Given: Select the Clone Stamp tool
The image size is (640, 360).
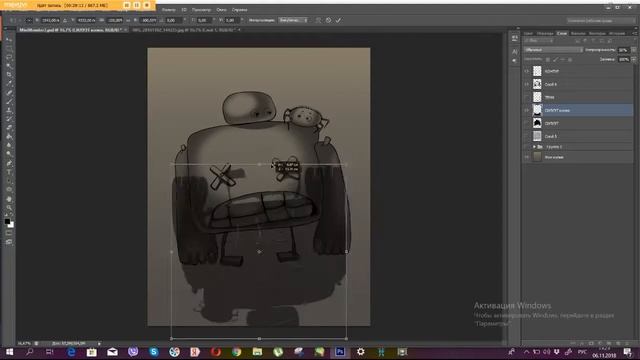Looking at the screenshot, I should (9, 110).
